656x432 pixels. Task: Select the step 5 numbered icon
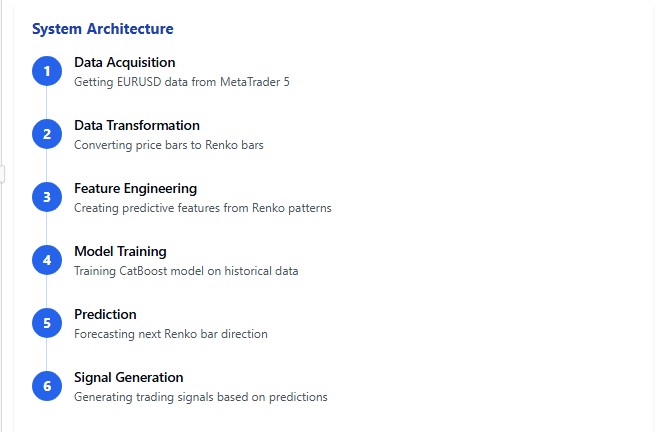(47, 323)
